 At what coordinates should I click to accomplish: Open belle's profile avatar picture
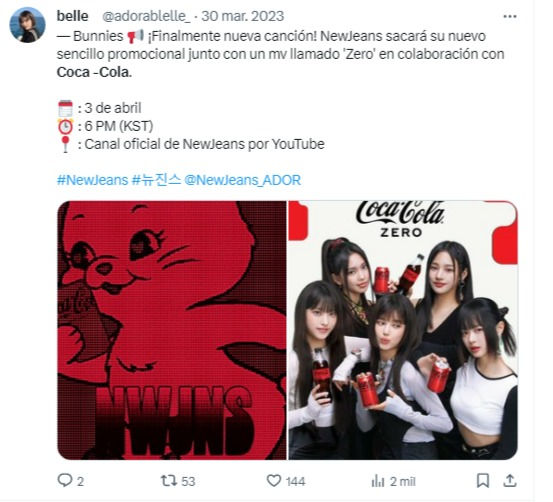(27, 25)
